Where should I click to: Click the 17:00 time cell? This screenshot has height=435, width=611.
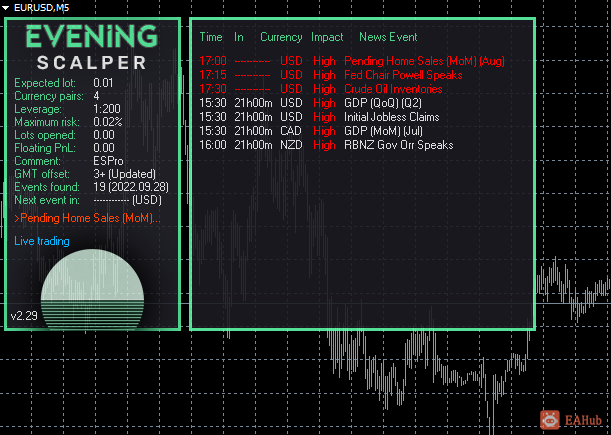(213, 61)
